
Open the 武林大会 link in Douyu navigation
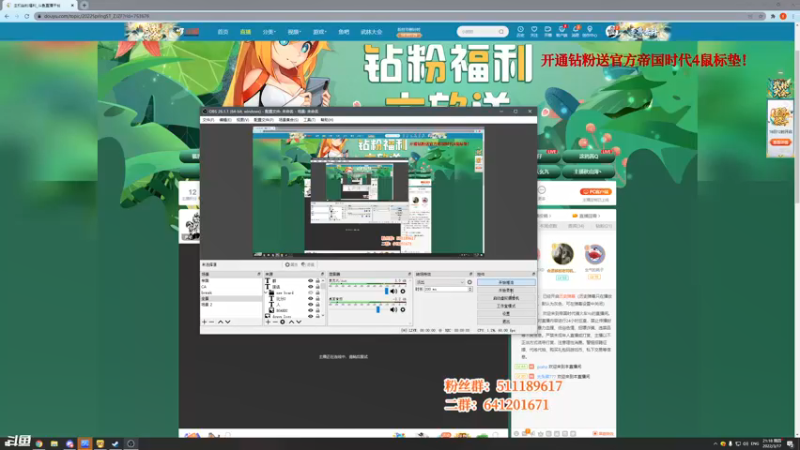(x=371, y=32)
